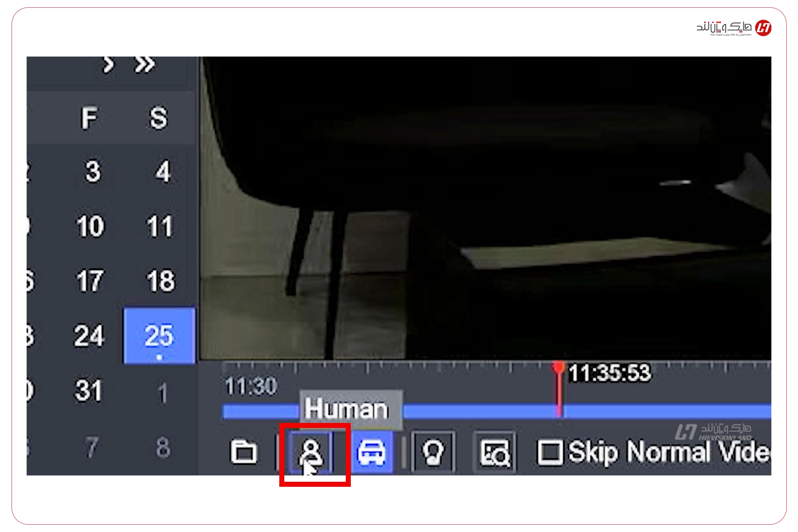
Task: Go to next month with single chevron
Action: [108, 65]
